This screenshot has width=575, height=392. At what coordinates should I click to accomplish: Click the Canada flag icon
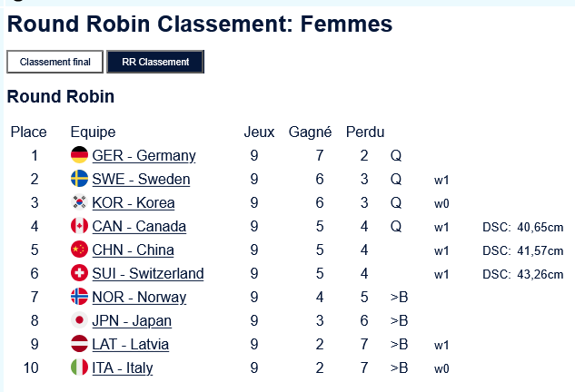point(79,226)
